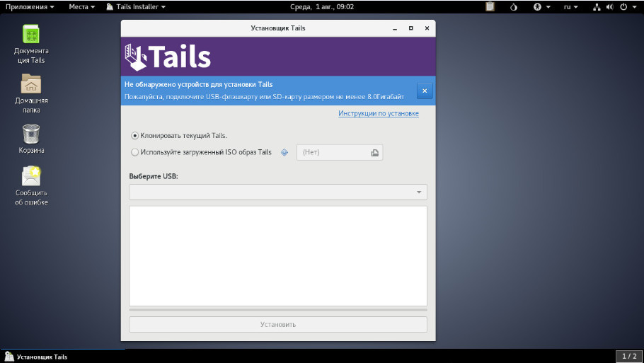Expand the Выберите USB dropdown
The height and width of the screenshot is (363, 644).
pos(278,192)
